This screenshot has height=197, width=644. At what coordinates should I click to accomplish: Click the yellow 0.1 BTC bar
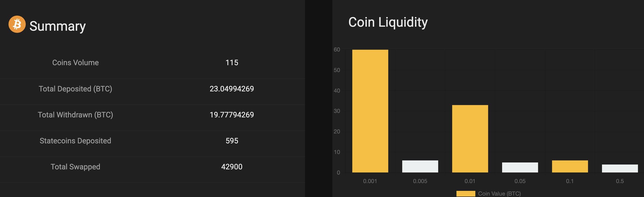(x=570, y=166)
